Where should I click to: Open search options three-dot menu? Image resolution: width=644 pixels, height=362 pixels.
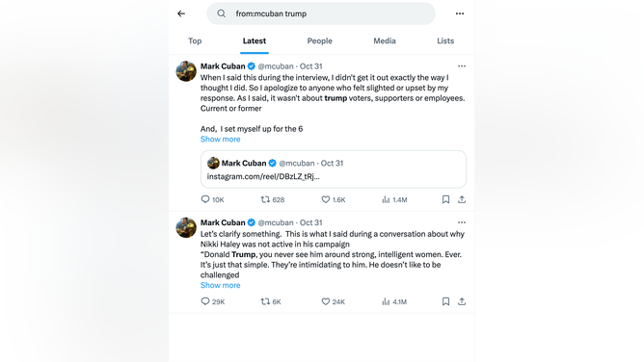click(460, 13)
